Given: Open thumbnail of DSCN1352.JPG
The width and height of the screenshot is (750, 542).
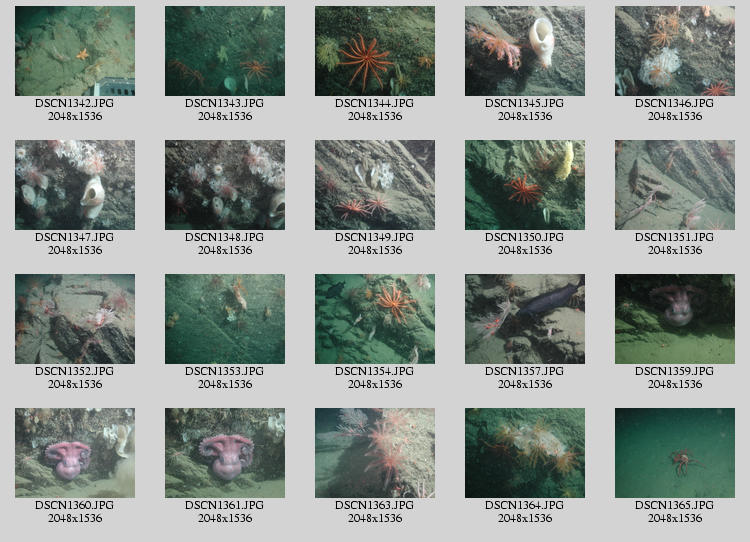Looking at the screenshot, I should [75, 319].
